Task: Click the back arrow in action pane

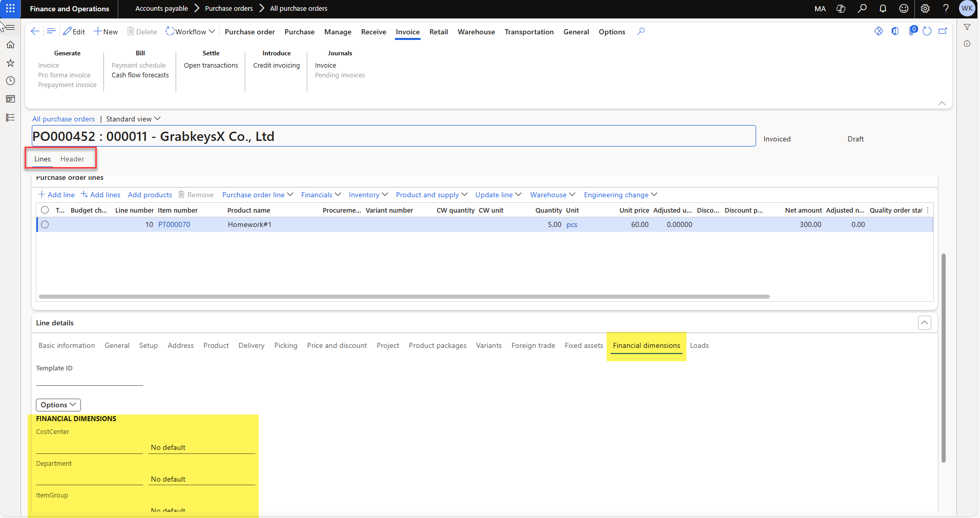Action: (x=35, y=31)
